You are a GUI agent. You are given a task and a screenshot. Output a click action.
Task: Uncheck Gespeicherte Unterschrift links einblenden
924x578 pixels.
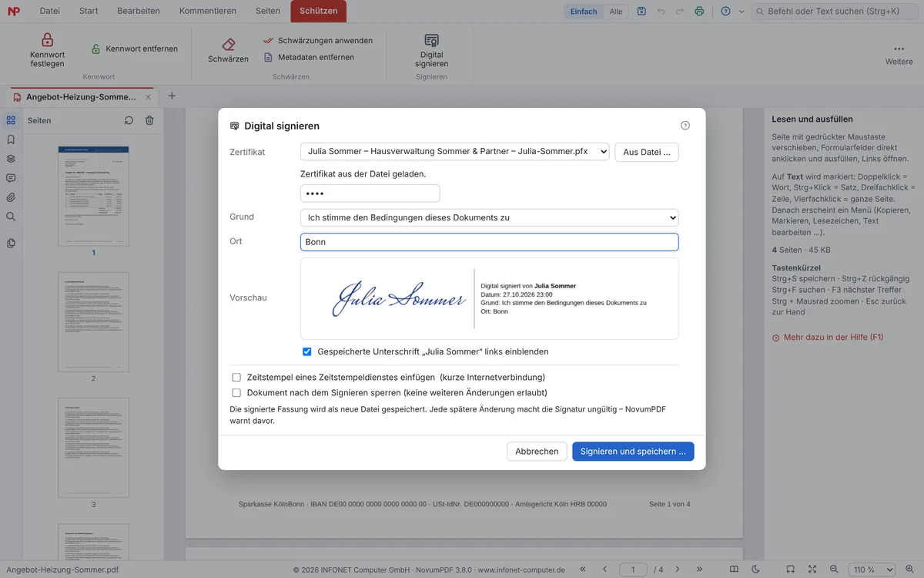(x=307, y=351)
